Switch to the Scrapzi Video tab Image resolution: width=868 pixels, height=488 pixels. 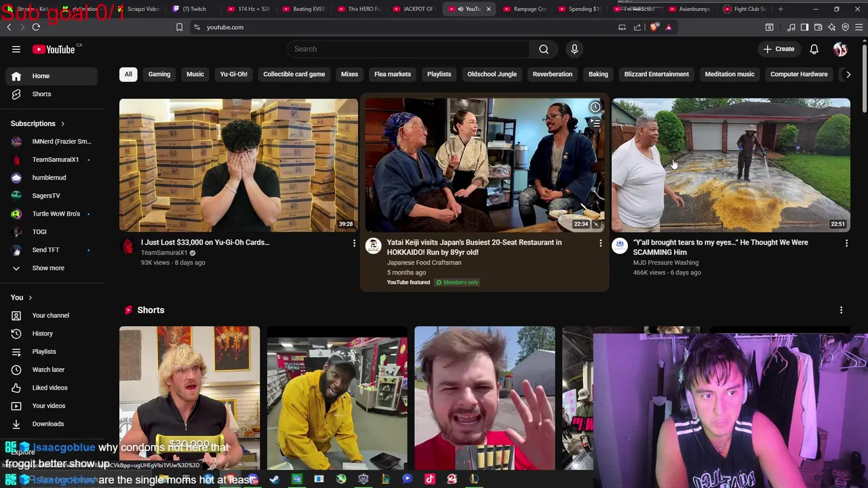click(139, 9)
